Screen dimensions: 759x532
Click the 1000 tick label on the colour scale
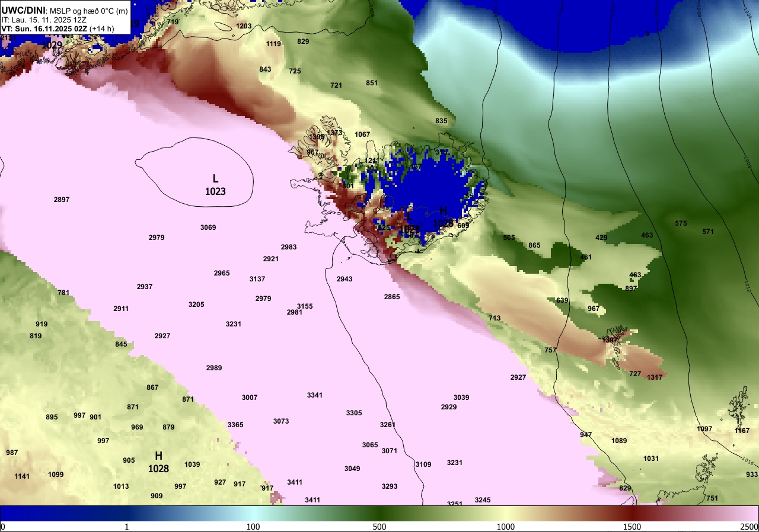(506, 527)
